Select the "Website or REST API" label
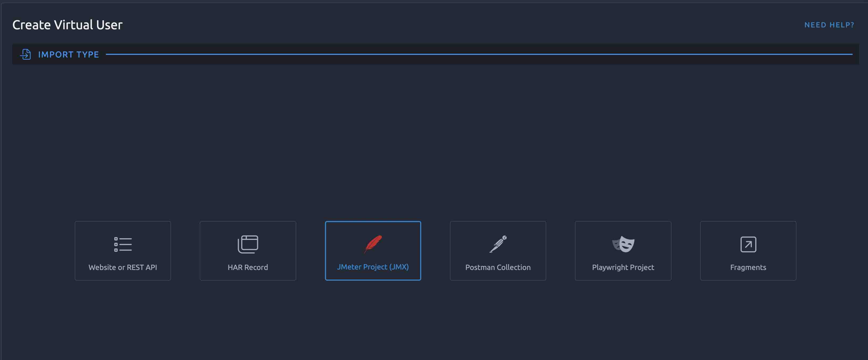 pos(123,267)
